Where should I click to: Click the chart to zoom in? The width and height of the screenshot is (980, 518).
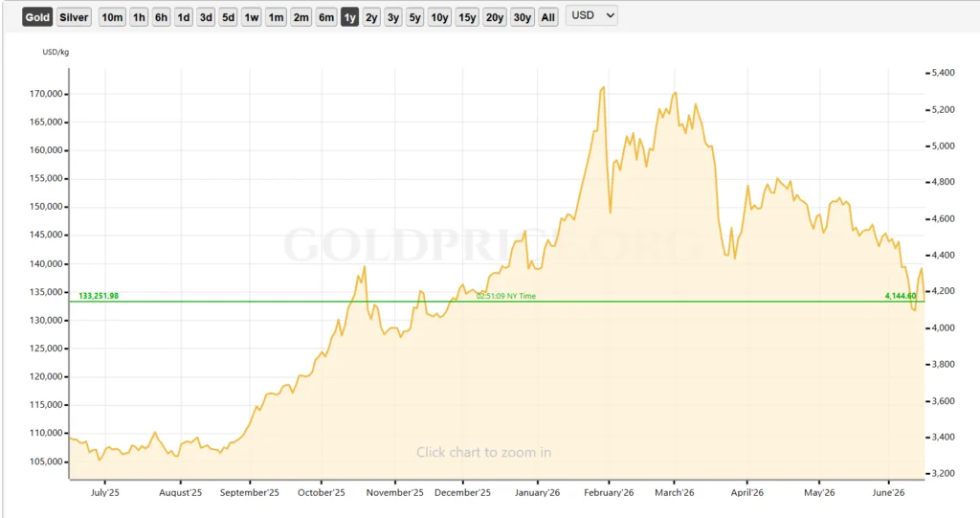point(483,452)
